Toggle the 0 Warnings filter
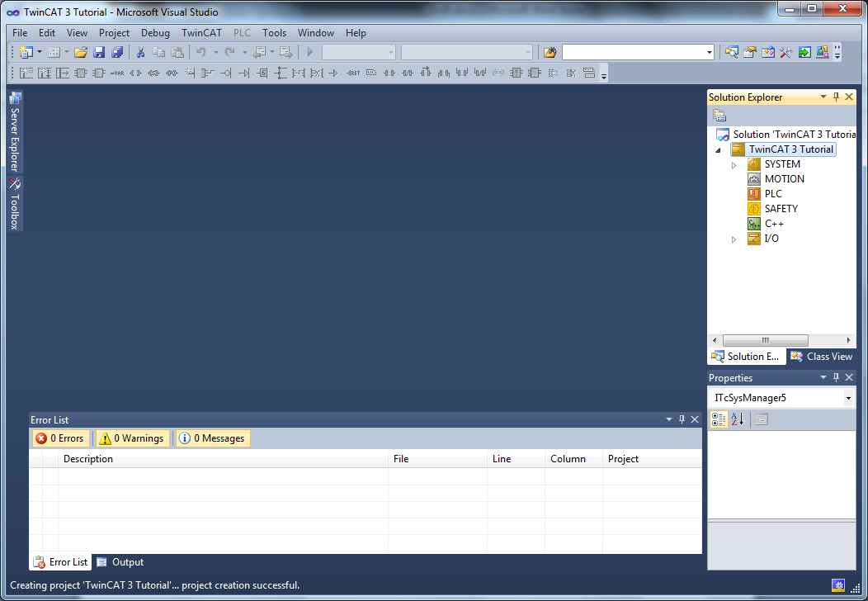Screen dimensions: 868x601 click(132, 438)
